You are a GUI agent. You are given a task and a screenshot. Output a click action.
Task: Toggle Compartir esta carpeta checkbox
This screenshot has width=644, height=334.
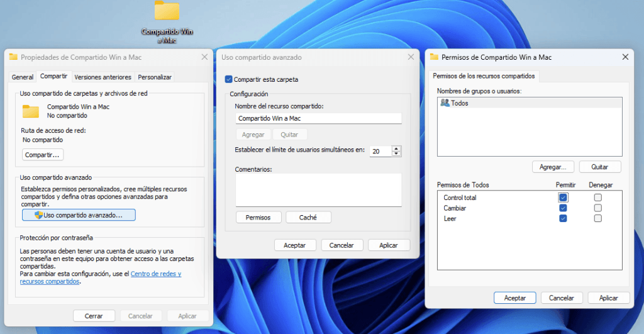229,79
